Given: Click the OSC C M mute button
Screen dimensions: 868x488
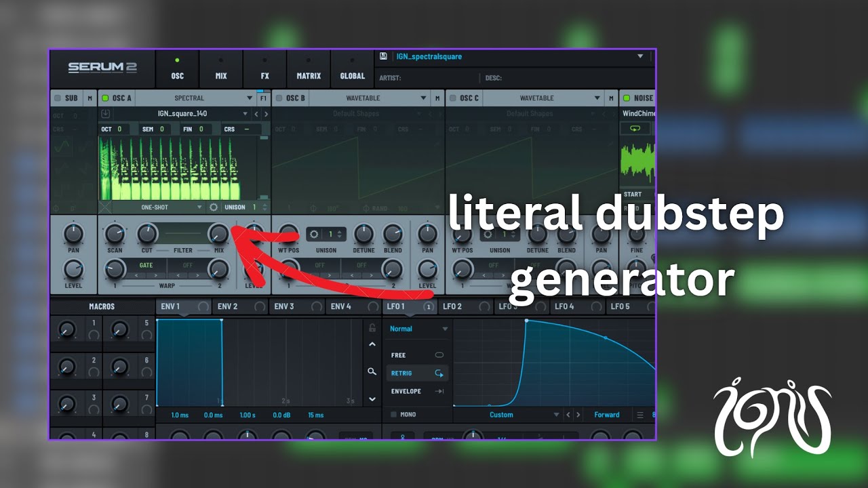Looking at the screenshot, I should (611, 98).
